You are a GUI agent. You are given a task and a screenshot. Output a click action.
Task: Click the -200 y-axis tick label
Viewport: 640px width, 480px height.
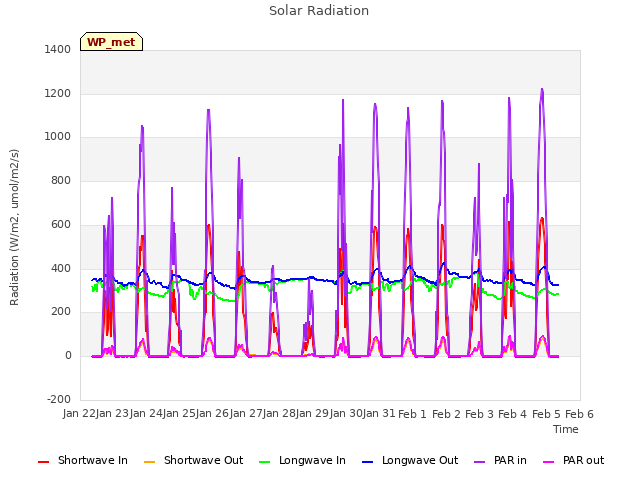[x=59, y=399]
